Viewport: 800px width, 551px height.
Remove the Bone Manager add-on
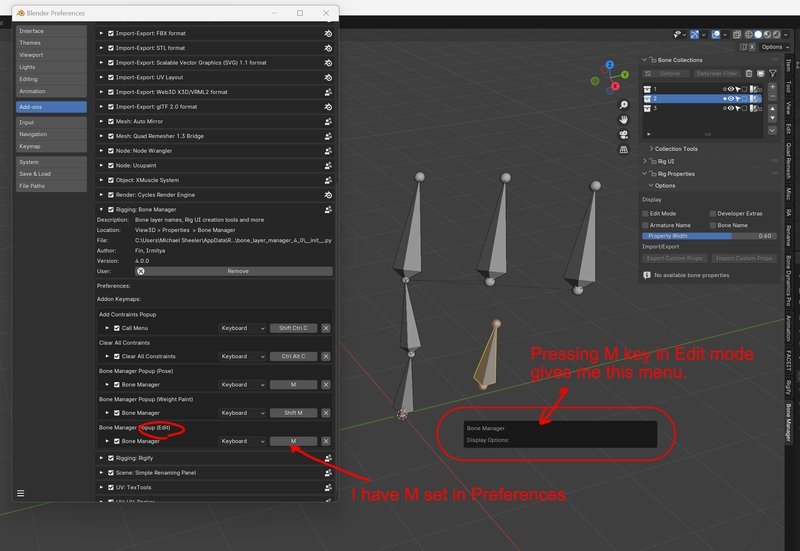click(x=234, y=271)
